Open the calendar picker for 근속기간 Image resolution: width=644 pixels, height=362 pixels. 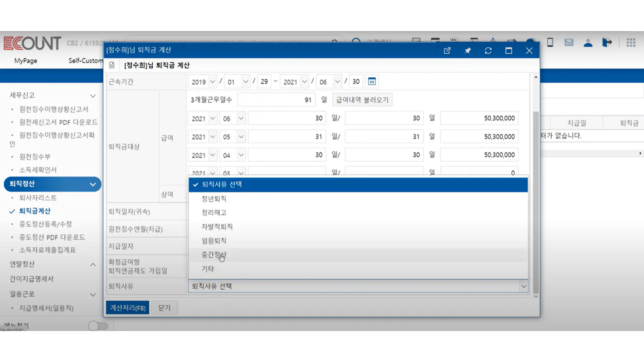[x=372, y=81]
